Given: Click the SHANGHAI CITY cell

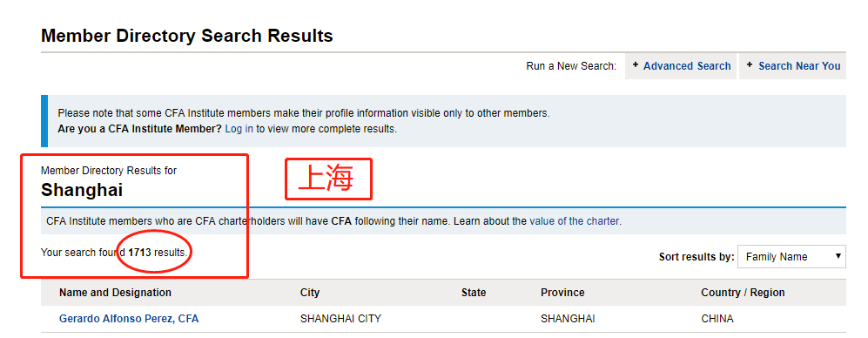Looking at the screenshot, I should coord(340,319).
